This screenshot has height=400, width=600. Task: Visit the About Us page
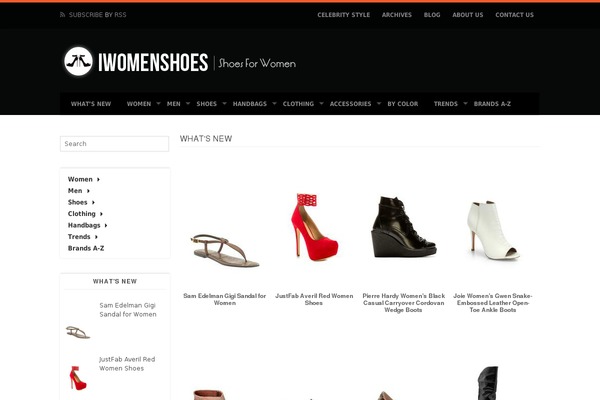[x=468, y=15]
